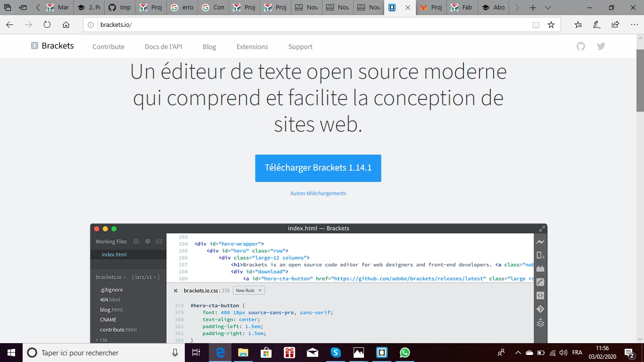The image size is (644, 362).
Task: Click the Add notes pen icon
Action: coord(597,25)
